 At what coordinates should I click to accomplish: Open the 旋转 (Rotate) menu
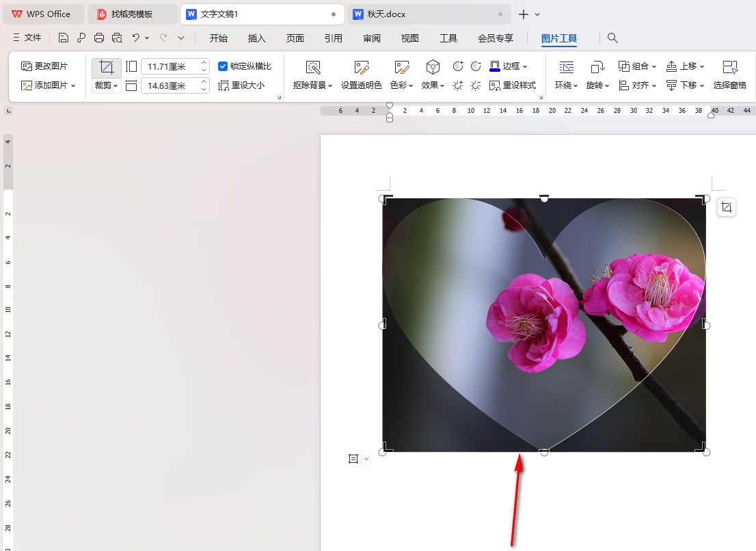point(597,75)
